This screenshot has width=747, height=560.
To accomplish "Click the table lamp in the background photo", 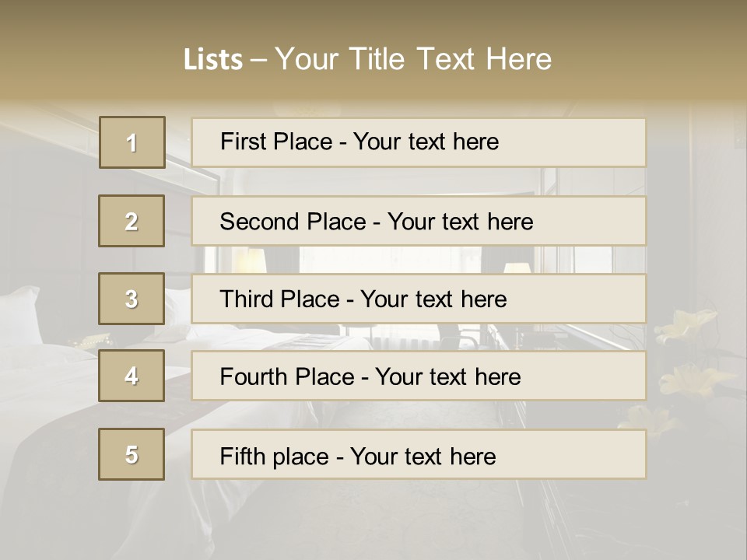I will (x=517, y=269).
